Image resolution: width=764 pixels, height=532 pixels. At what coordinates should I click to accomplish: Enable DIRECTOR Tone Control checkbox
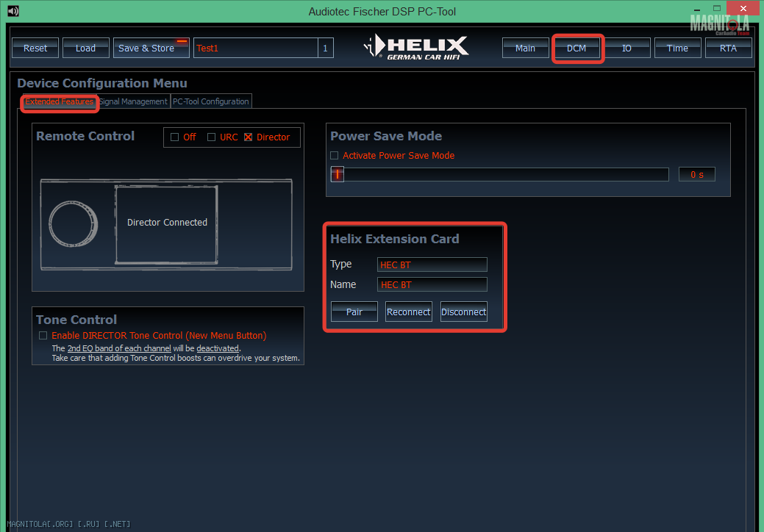[x=43, y=335]
